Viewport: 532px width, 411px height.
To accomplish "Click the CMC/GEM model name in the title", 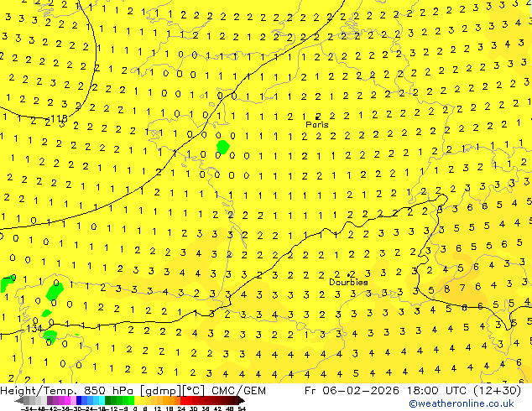I will click(238, 391).
